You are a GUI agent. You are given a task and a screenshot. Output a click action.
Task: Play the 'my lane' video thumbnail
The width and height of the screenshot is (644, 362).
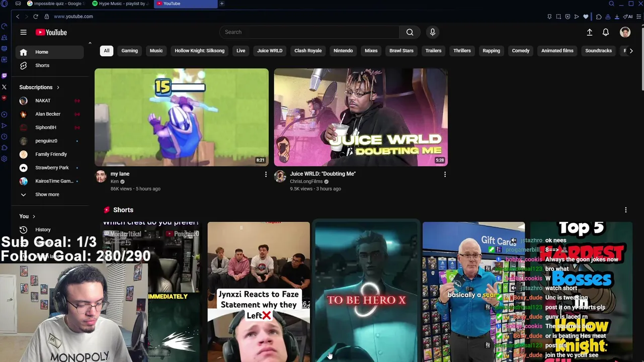click(182, 117)
